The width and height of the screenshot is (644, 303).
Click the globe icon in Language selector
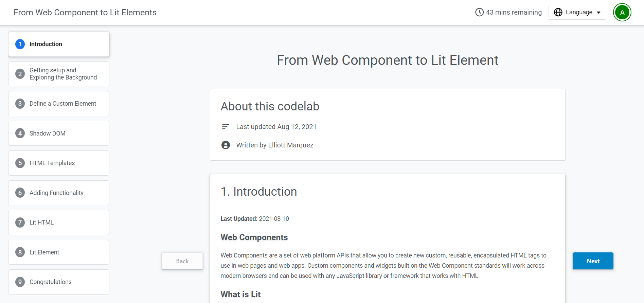pos(558,12)
